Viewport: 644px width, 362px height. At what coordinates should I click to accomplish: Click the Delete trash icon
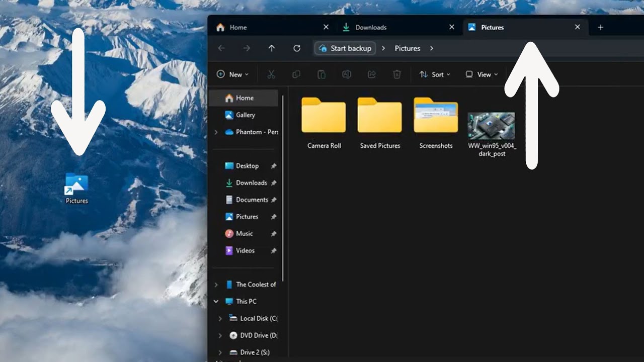[397, 74]
